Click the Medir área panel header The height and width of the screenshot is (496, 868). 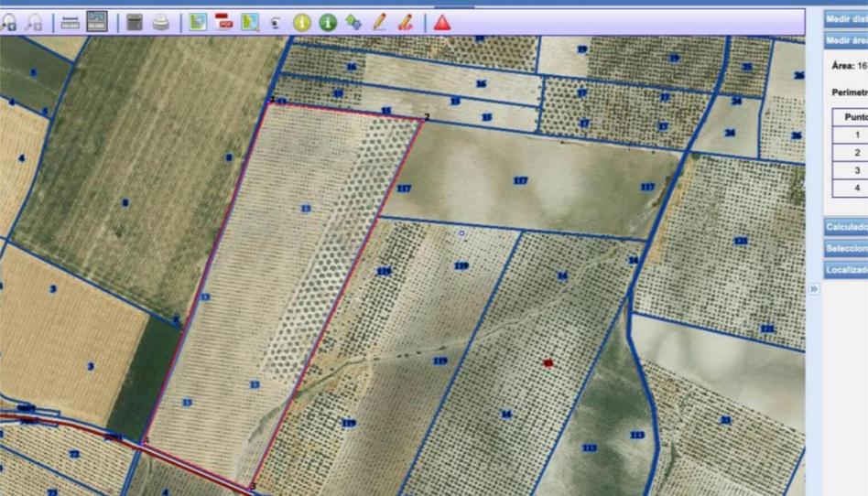click(845, 40)
